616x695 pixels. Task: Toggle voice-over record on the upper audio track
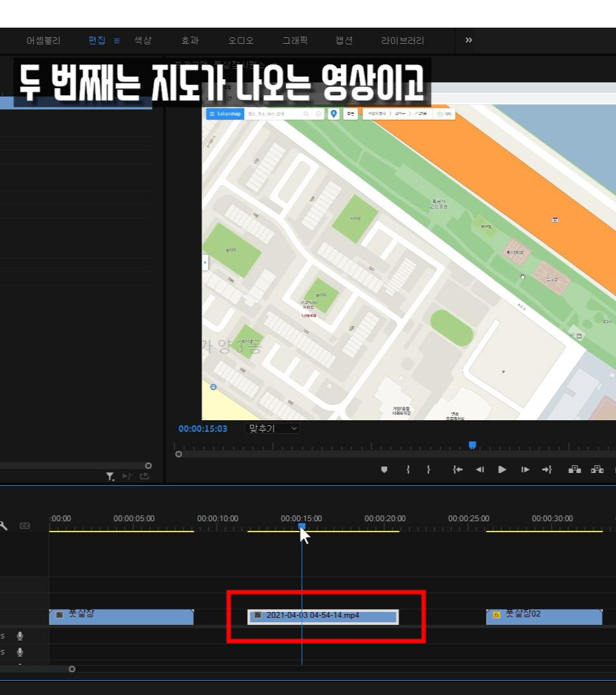click(20, 636)
